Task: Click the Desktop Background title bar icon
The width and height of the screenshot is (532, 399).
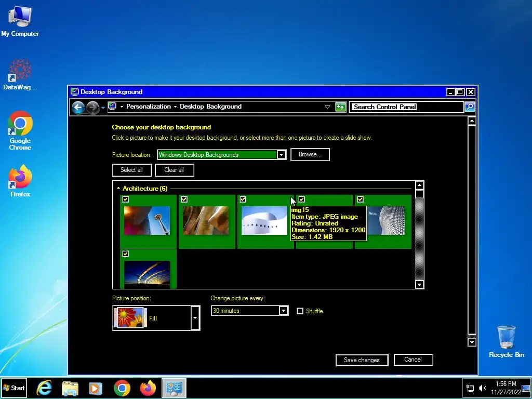Action: click(x=75, y=91)
